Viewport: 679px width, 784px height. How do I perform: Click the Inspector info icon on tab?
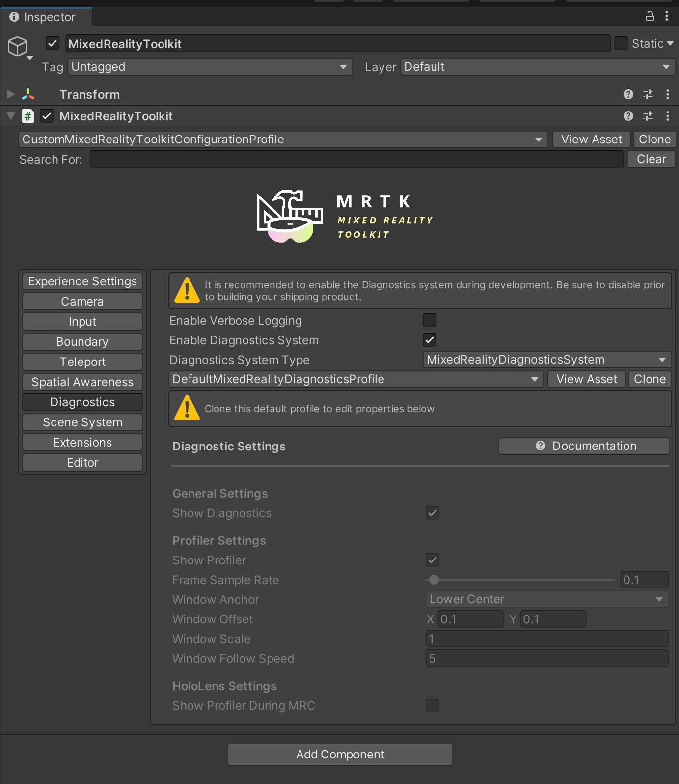(14, 17)
